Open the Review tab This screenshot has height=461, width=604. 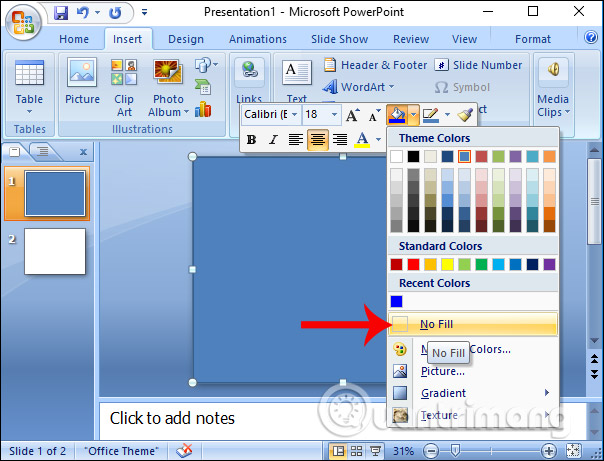pos(411,39)
